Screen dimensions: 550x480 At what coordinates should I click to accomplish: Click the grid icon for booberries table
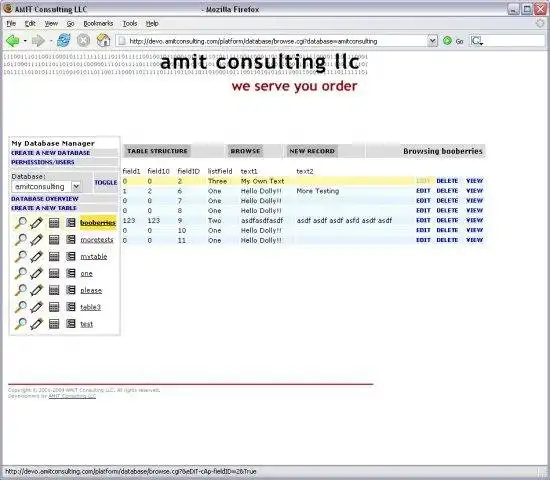point(54,223)
